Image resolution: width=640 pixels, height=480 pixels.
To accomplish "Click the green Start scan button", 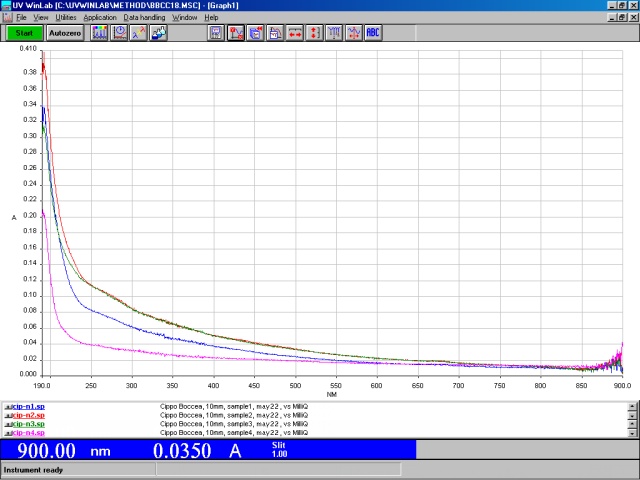I will click(x=24, y=33).
